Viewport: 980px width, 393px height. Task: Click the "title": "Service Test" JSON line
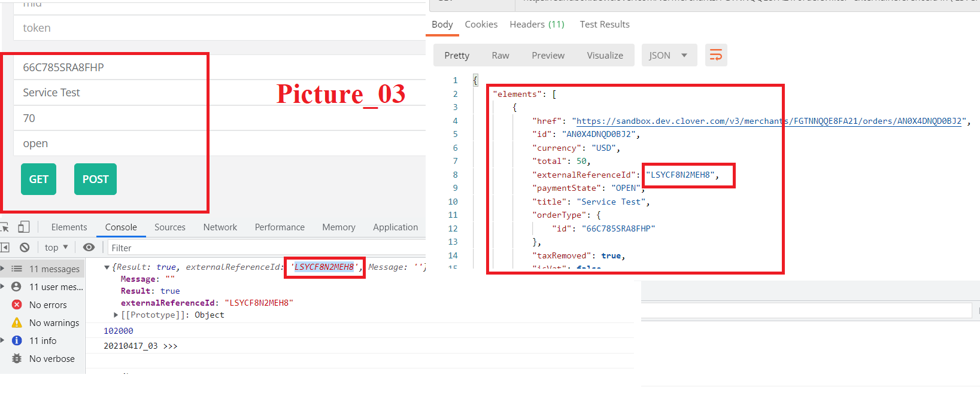591,202
